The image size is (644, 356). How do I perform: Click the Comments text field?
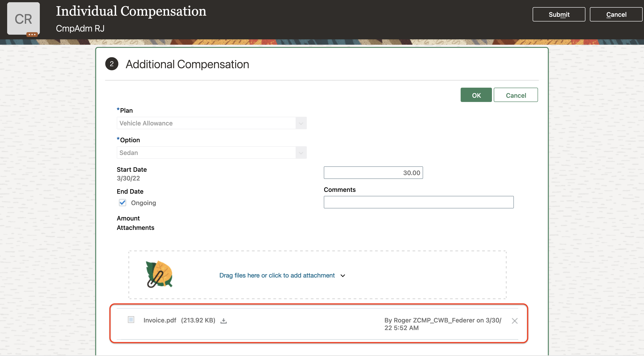[x=419, y=202]
